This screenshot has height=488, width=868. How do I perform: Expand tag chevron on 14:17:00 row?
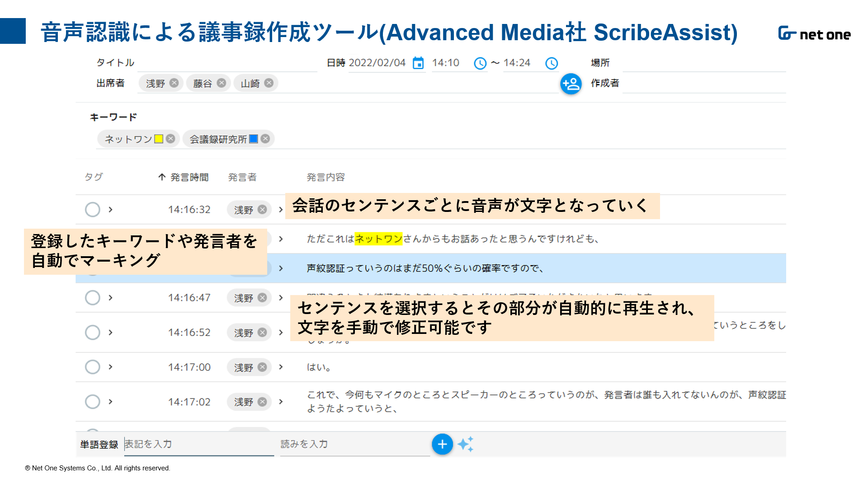(x=110, y=367)
